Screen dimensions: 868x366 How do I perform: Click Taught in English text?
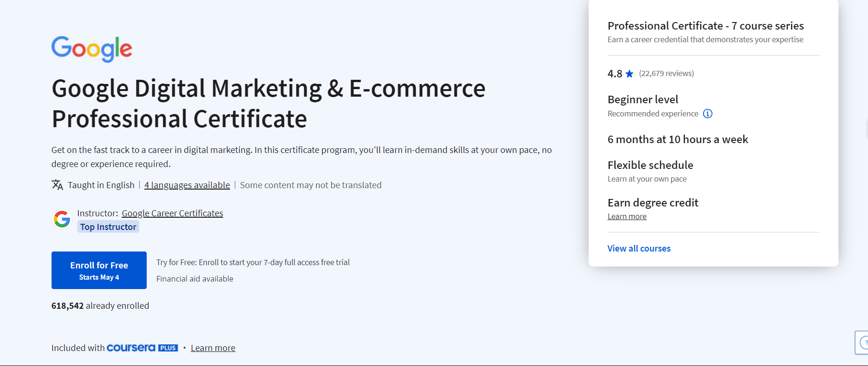coord(101,185)
